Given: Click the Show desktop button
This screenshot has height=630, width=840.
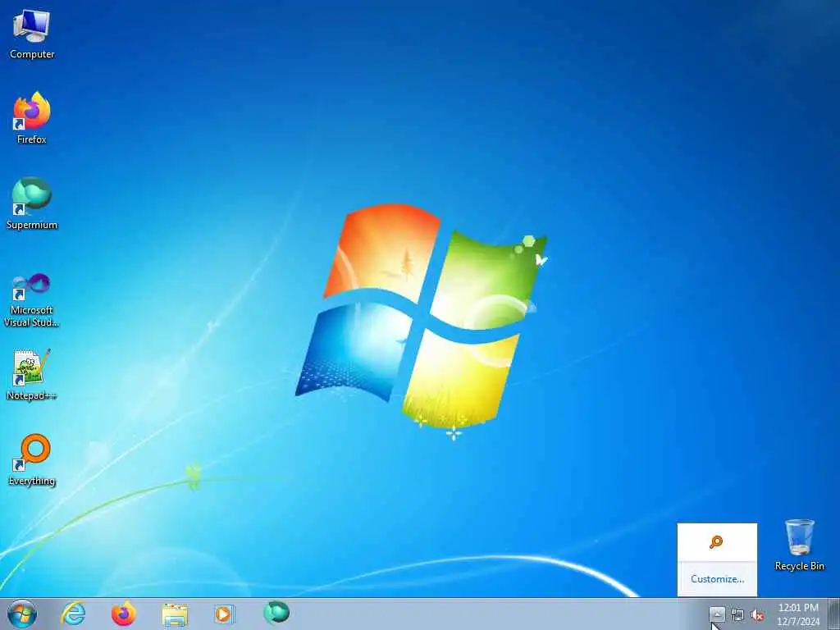Looking at the screenshot, I should (834, 614).
